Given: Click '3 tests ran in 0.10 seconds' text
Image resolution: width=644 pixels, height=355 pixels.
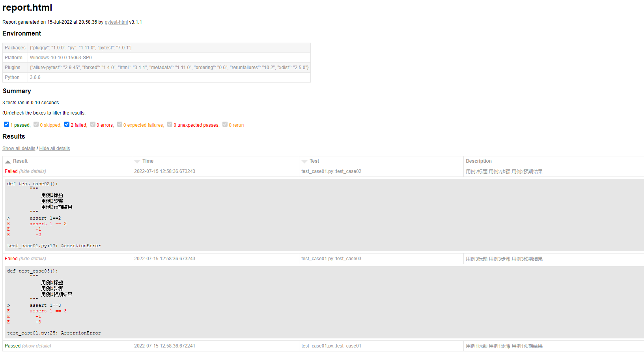Looking at the screenshot, I should [31, 103].
